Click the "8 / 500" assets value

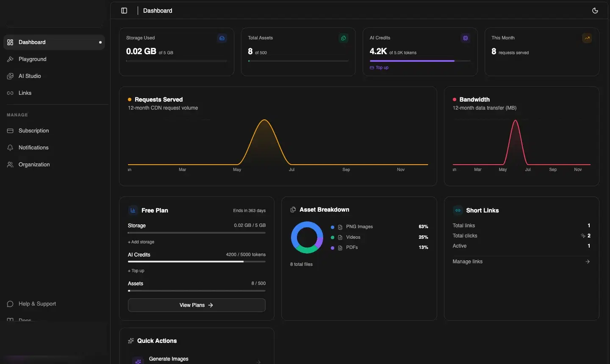click(x=258, y=284)
